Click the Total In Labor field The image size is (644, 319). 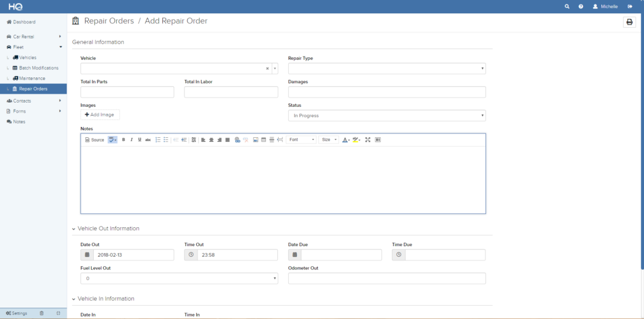(231, 92)
